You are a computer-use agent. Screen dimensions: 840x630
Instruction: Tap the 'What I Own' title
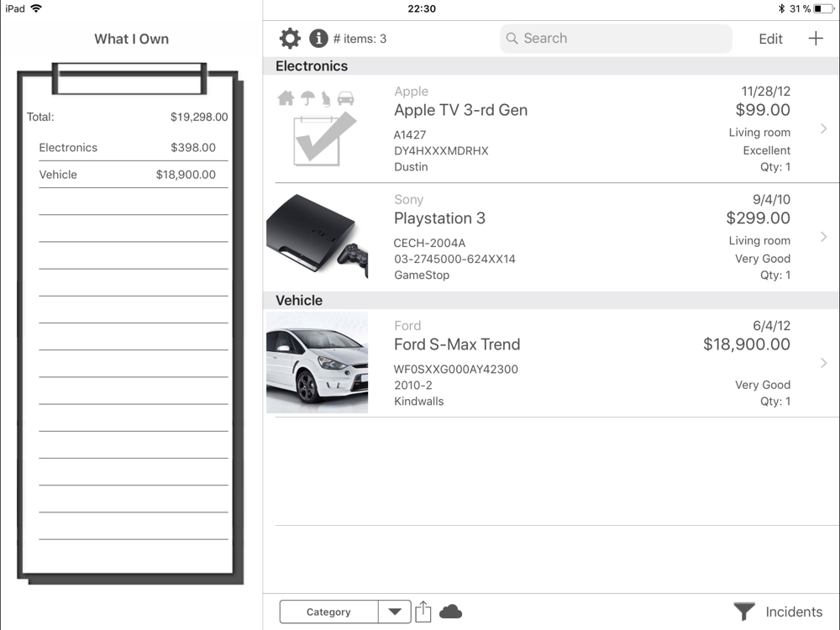click(x=131, y=39)
